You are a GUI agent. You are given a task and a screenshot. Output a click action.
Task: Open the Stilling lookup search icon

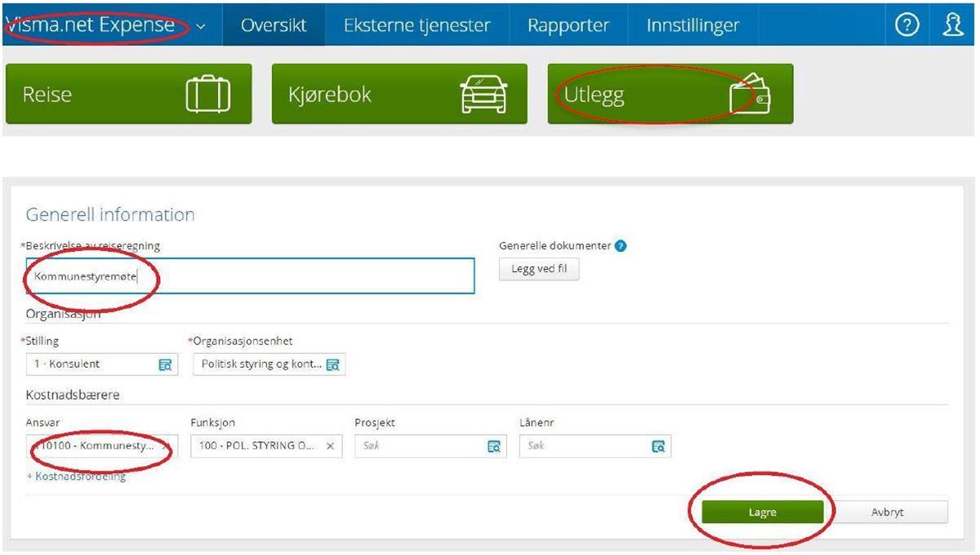point(165,365)
